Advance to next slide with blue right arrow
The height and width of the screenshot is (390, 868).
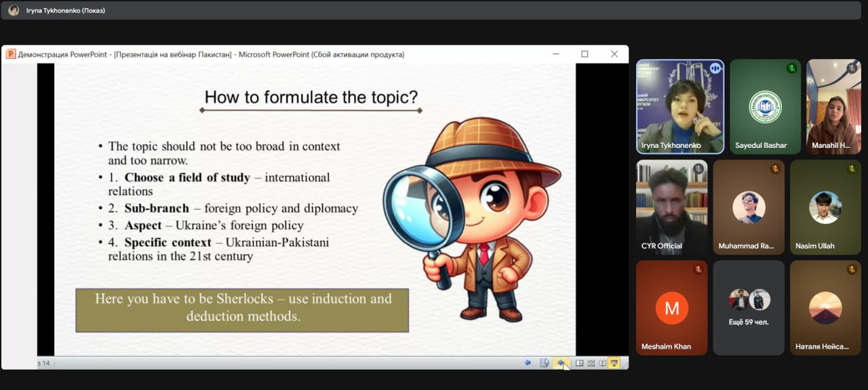point(561,363)
